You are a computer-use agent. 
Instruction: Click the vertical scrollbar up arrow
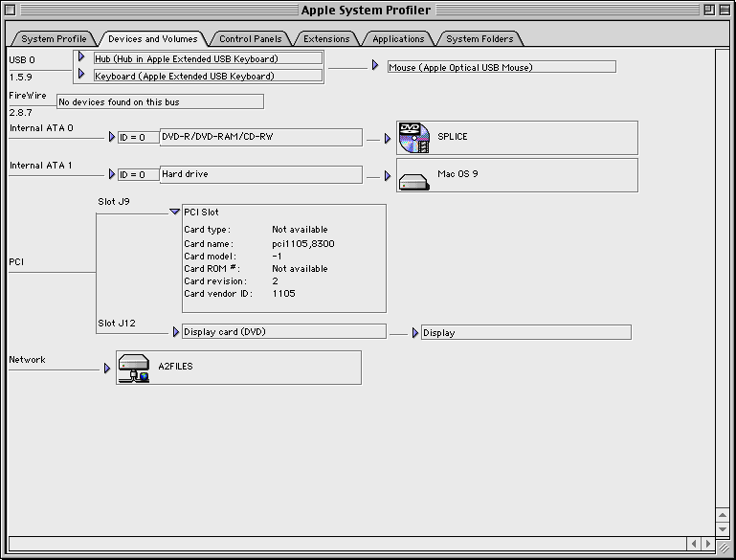[723, 515]
